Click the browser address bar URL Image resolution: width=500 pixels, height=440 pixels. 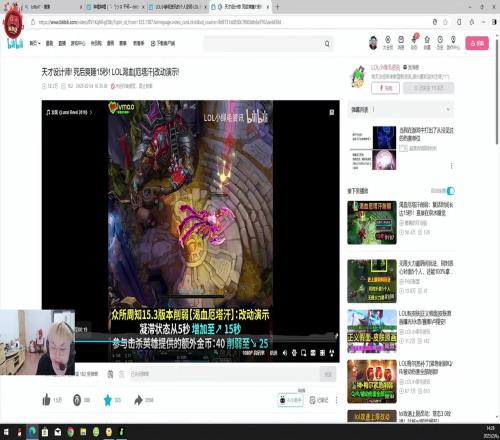[x=160, y=22]
